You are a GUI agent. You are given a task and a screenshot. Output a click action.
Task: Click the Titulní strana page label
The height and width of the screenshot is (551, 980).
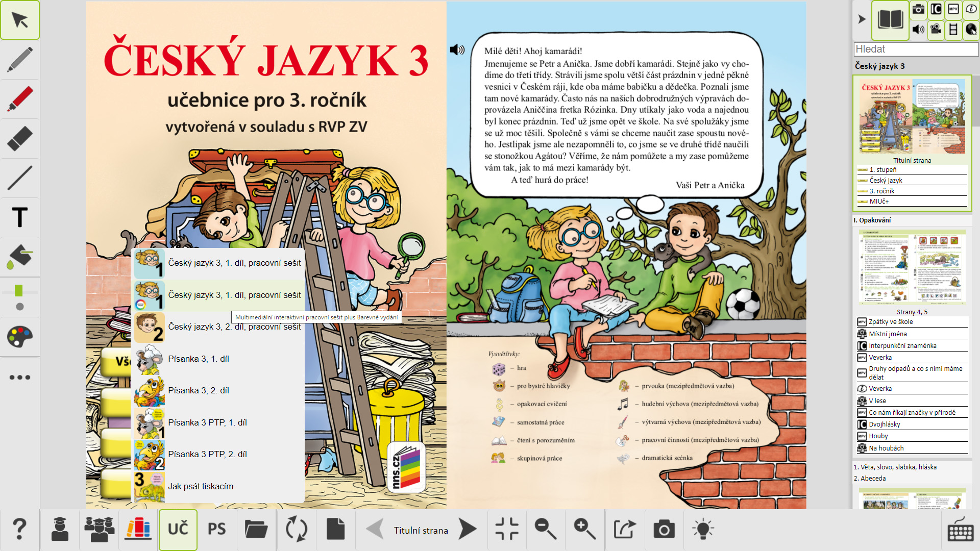point(421,531)
